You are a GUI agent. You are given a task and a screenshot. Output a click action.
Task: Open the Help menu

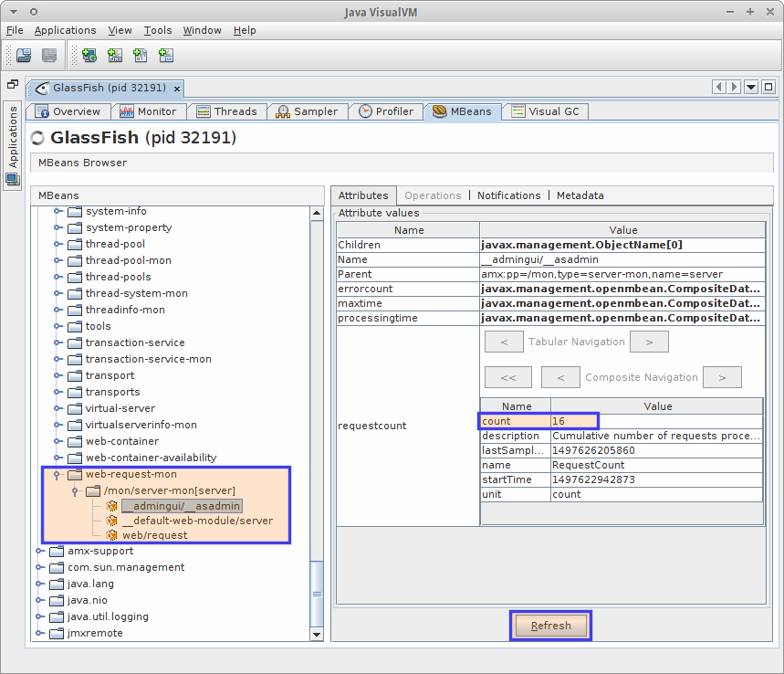(x=245, y=30)
